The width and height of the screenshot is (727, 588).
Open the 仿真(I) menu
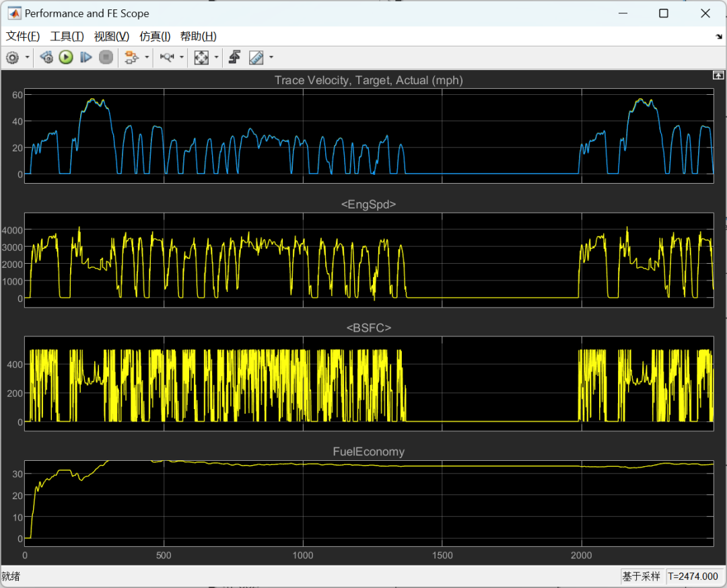[155, 36]
